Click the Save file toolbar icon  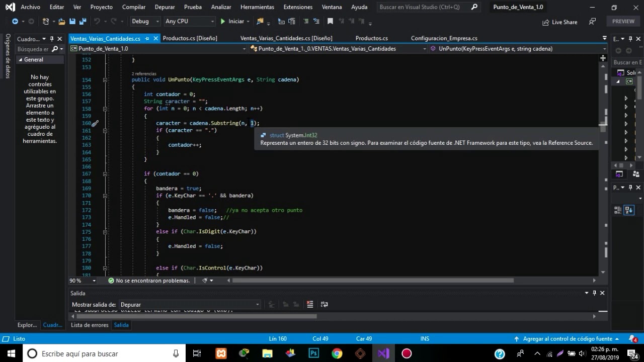coord(72,22)
